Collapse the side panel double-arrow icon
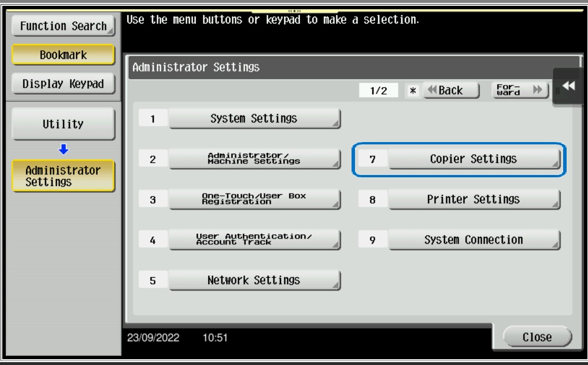Image resolution: width=588 pixels, height=365 pixels. click(x=569, y=86)
